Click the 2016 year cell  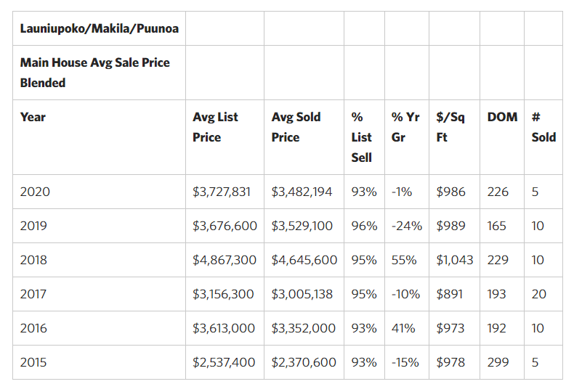[x=33, y=328]
